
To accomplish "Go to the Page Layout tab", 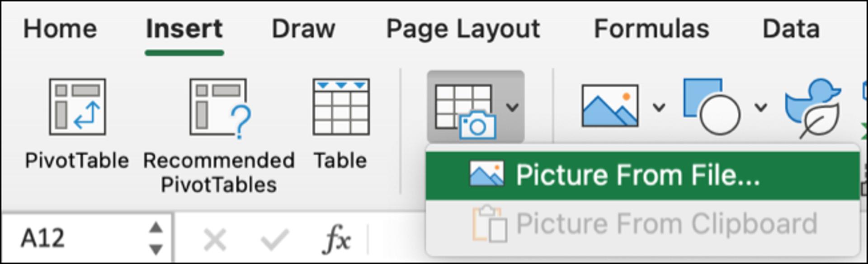I will 463,30.
